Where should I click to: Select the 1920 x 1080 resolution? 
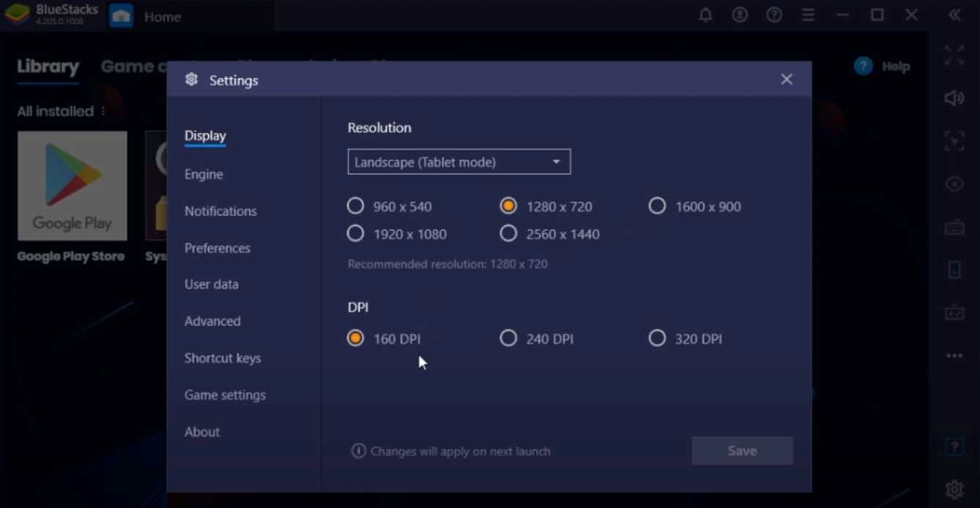coord(356,234)
